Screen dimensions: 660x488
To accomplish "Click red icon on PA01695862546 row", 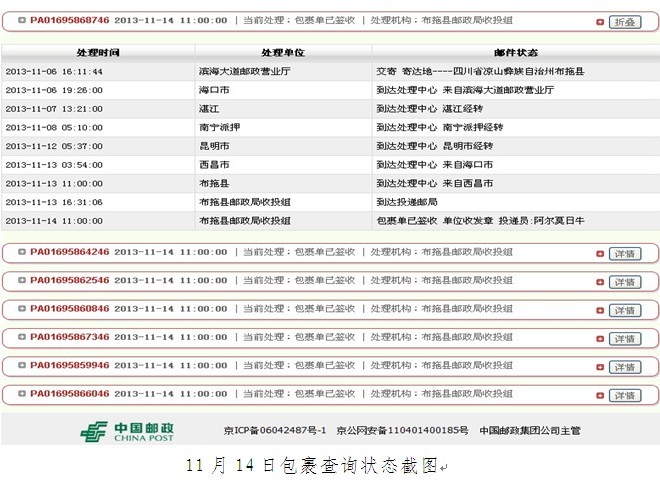I will (599, 282).
